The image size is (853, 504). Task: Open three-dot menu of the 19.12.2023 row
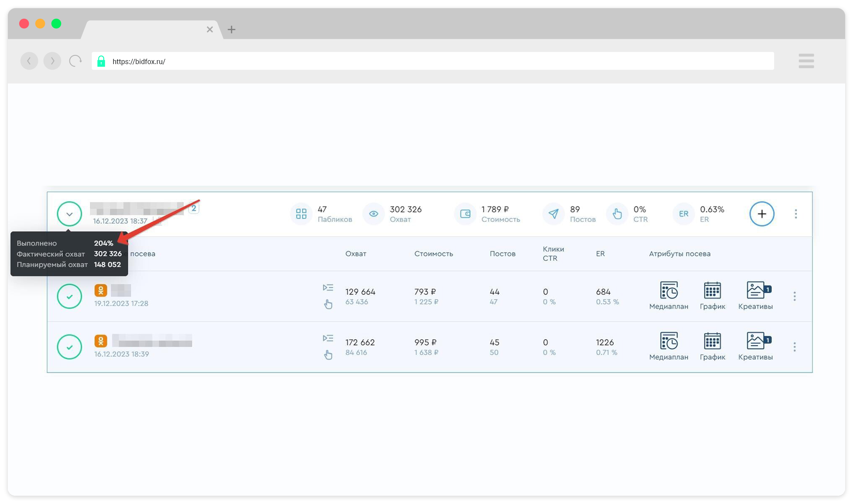795,296
